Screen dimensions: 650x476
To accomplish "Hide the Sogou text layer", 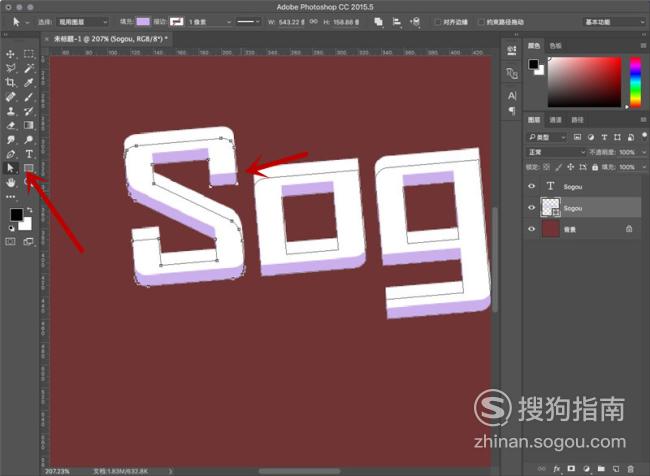I will click(x=531, y=187).
